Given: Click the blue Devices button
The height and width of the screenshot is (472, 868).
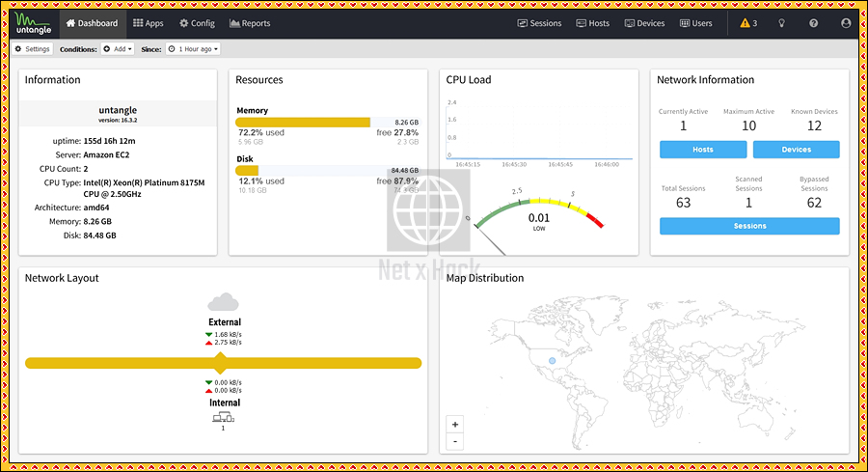Looking at the screenshot, I should tap(796, 150).
